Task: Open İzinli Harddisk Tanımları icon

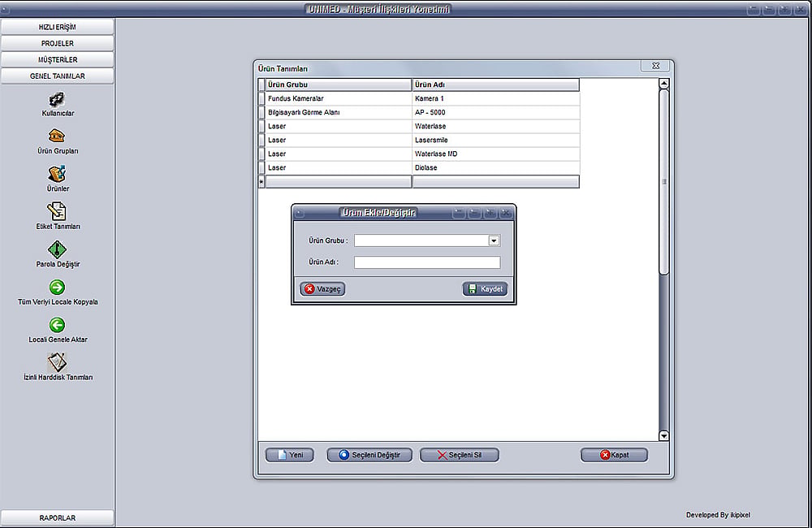Action: (x=57, y=362)
